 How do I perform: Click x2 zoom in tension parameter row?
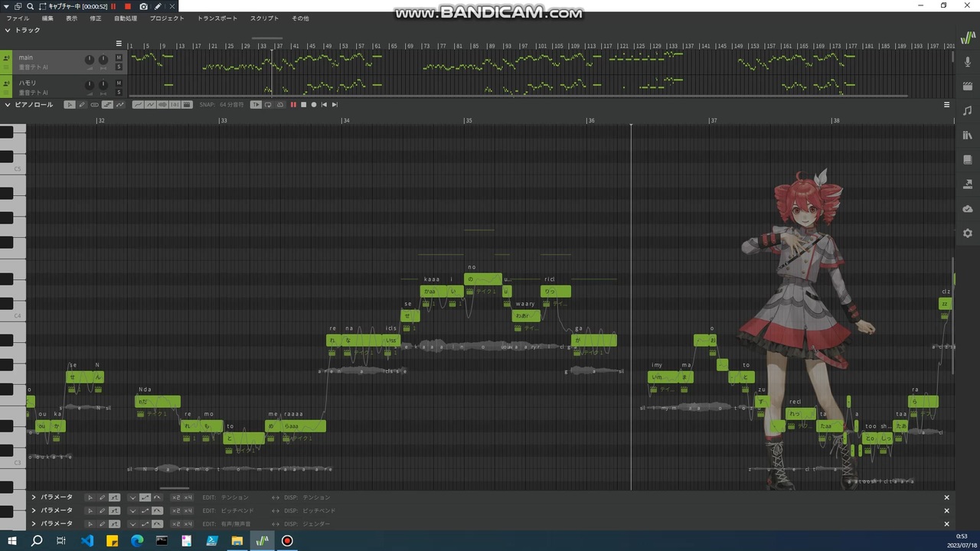(176, 497)
